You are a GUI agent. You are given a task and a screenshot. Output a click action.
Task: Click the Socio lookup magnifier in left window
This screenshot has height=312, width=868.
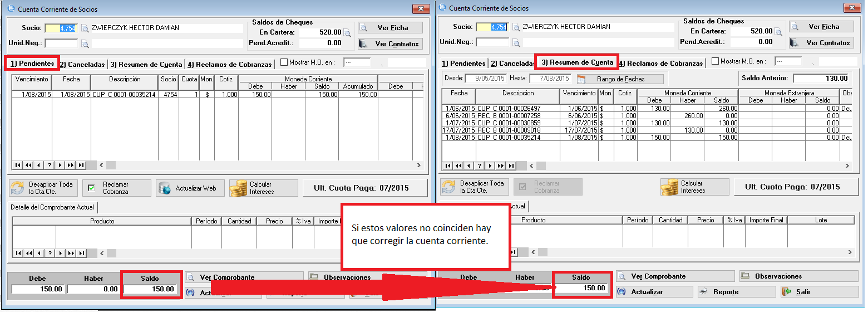tap(85, 28)
